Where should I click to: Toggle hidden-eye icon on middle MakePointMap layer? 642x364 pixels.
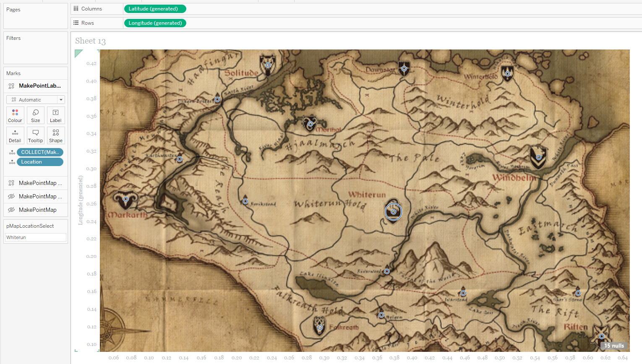11,196
